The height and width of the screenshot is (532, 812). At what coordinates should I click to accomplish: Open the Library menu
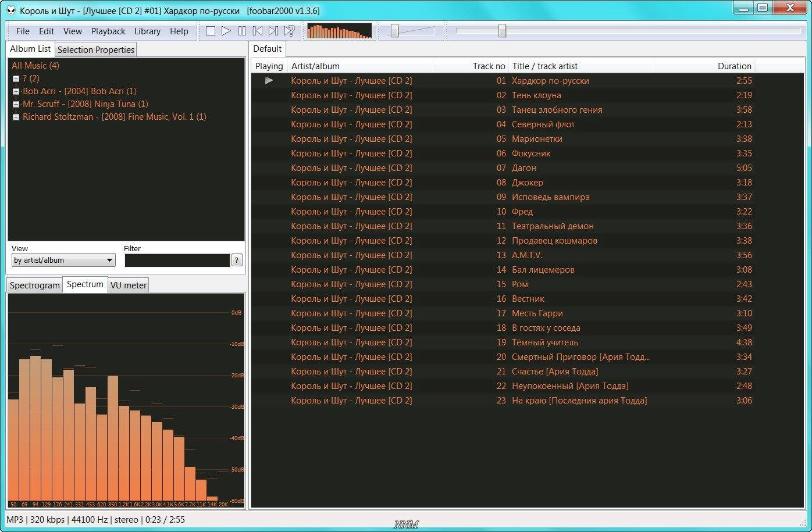click(147, 31)
